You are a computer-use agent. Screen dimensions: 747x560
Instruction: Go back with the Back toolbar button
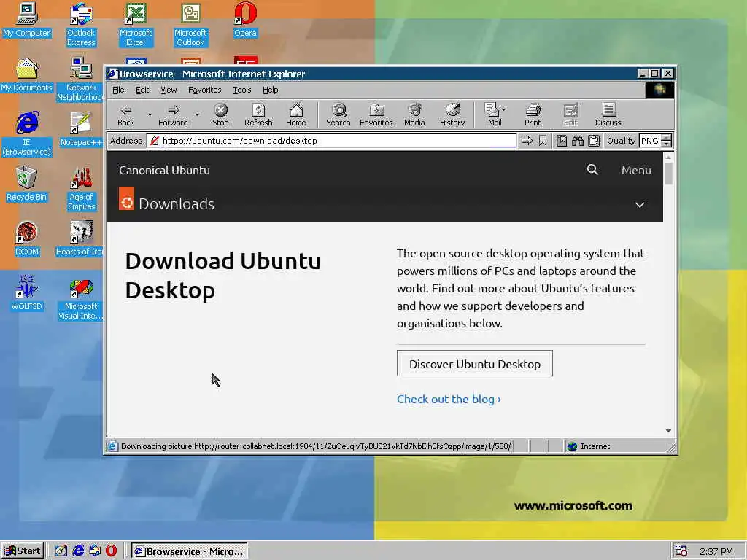click(x=125, y=114)
